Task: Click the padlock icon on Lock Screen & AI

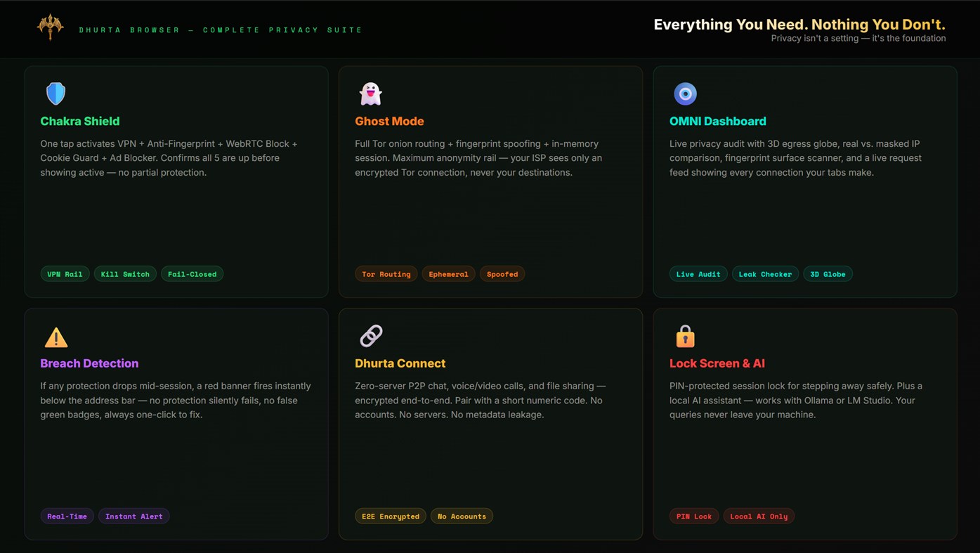Action: pyautogui.click(x=685, y=336)
